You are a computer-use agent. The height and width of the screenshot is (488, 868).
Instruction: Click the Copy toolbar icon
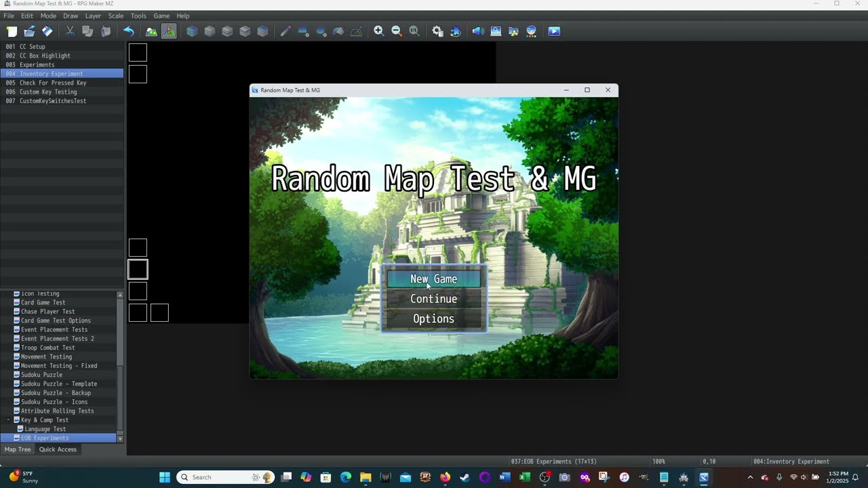(87, 31)
